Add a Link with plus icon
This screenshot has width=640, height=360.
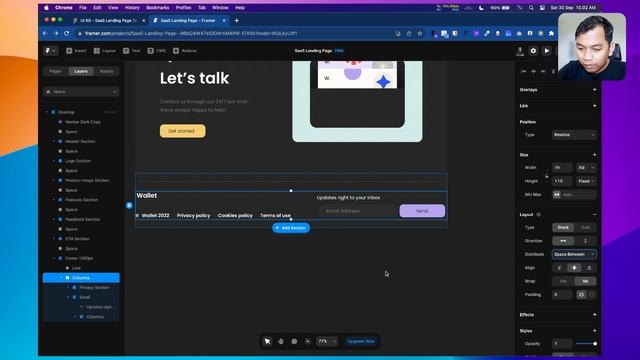click(x=594, y=106)
